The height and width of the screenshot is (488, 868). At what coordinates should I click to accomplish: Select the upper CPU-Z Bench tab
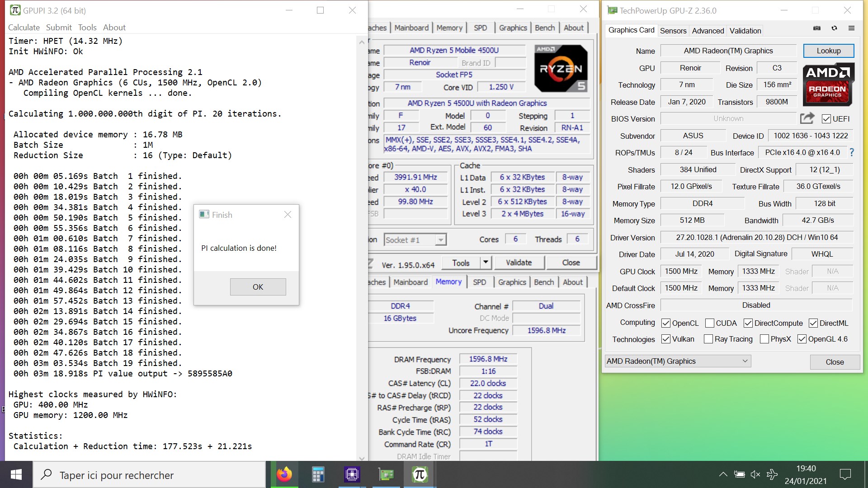[x=545, y=28]
